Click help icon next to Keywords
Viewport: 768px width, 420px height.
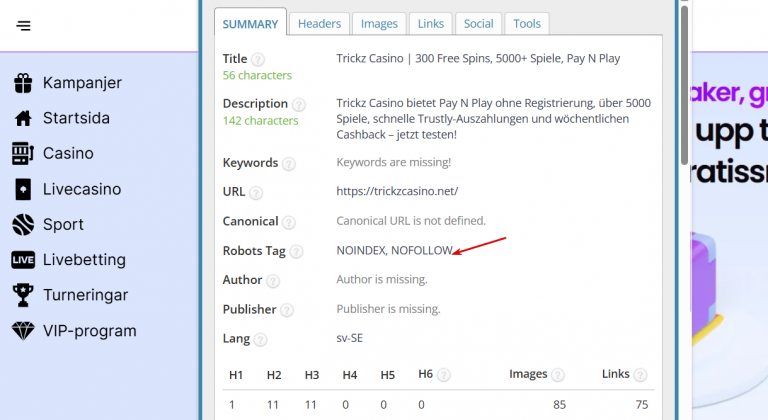pos(288,164)
